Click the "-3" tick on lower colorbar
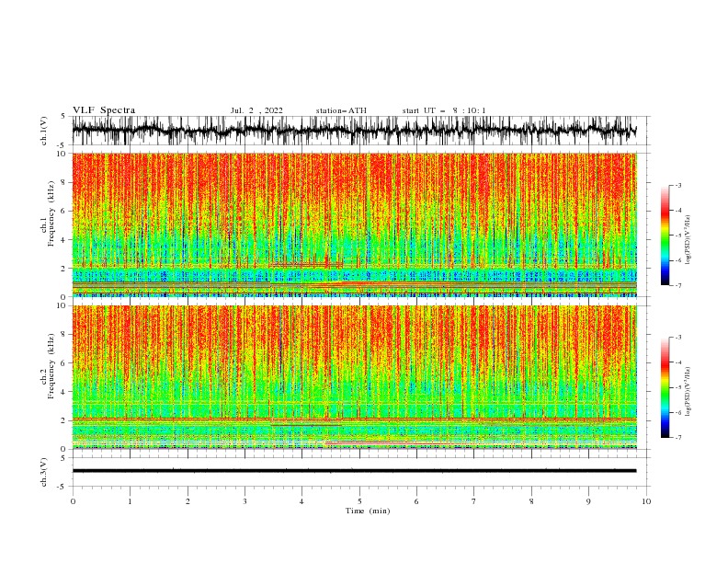Screen dimensions: 728x563 678,338
